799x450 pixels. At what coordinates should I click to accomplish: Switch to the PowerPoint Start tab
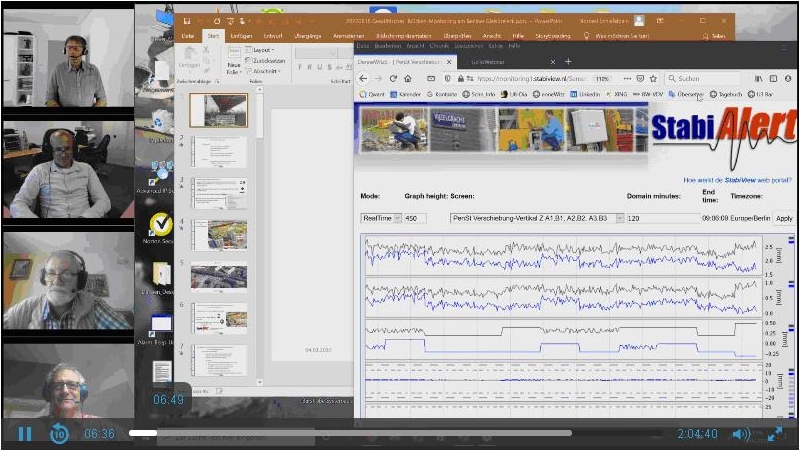tap(213, 36)
